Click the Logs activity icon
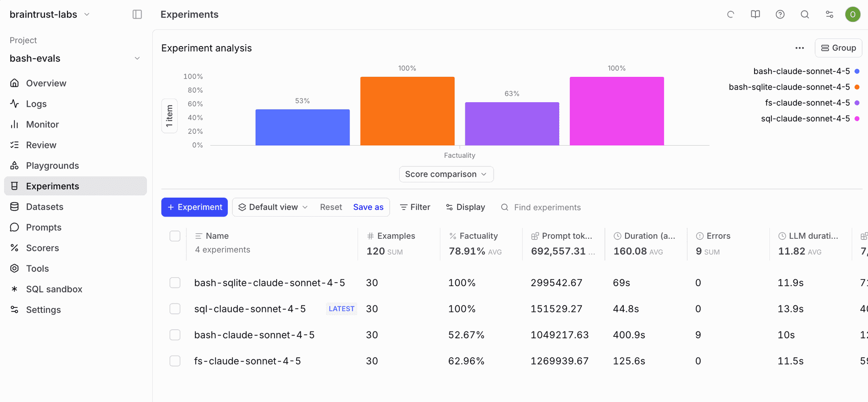 coord(14,104)
